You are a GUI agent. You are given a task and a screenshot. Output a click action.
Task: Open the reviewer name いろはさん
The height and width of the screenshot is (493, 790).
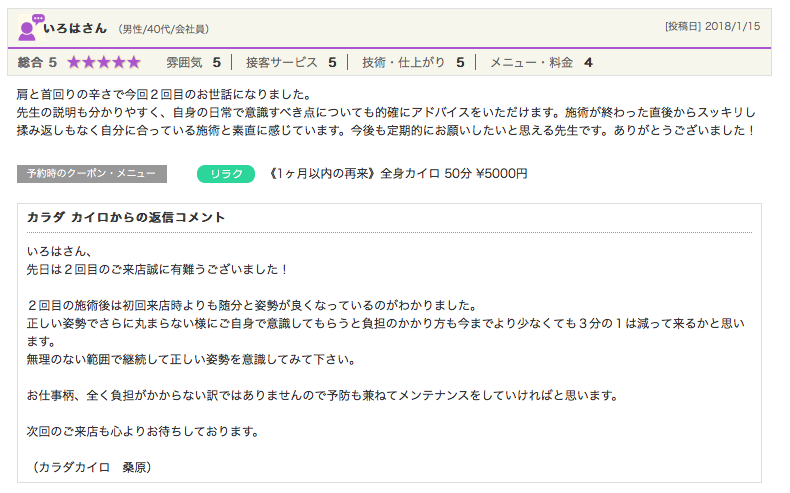[x=75, y=28]
